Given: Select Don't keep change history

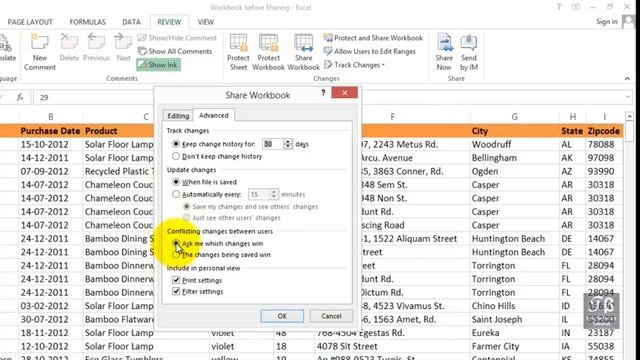Looking at the screenshot, I should coord(217,156).
